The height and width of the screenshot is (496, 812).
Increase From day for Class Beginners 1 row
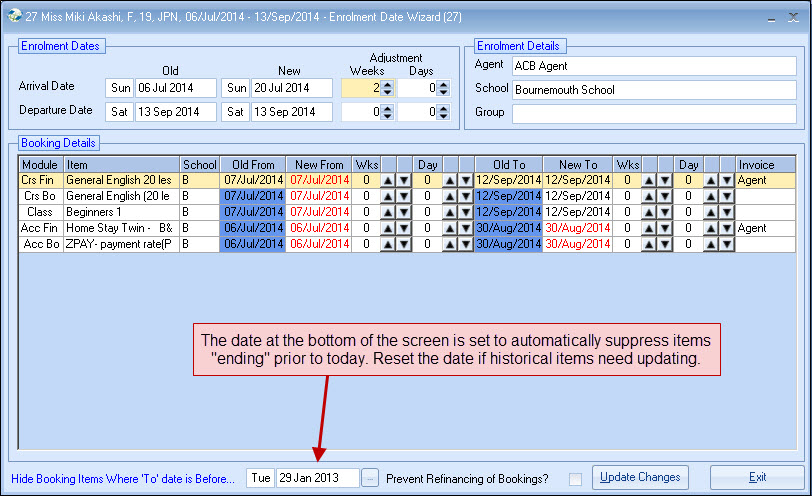pos(450,213)
